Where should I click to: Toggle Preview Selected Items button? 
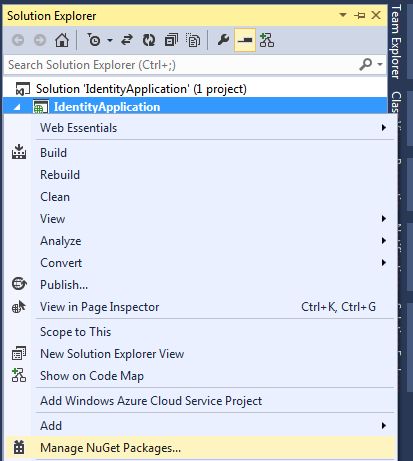[245, 40]
